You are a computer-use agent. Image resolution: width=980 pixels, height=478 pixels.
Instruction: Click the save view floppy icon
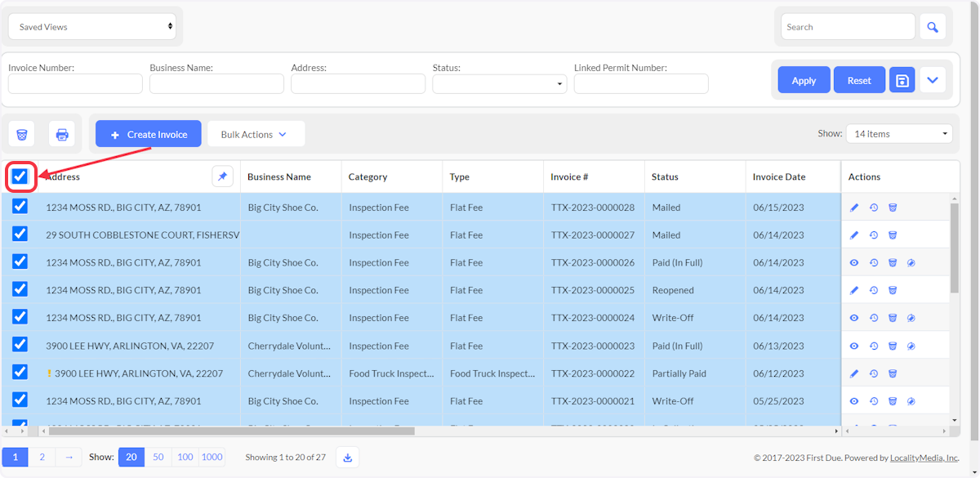(902, 80)
